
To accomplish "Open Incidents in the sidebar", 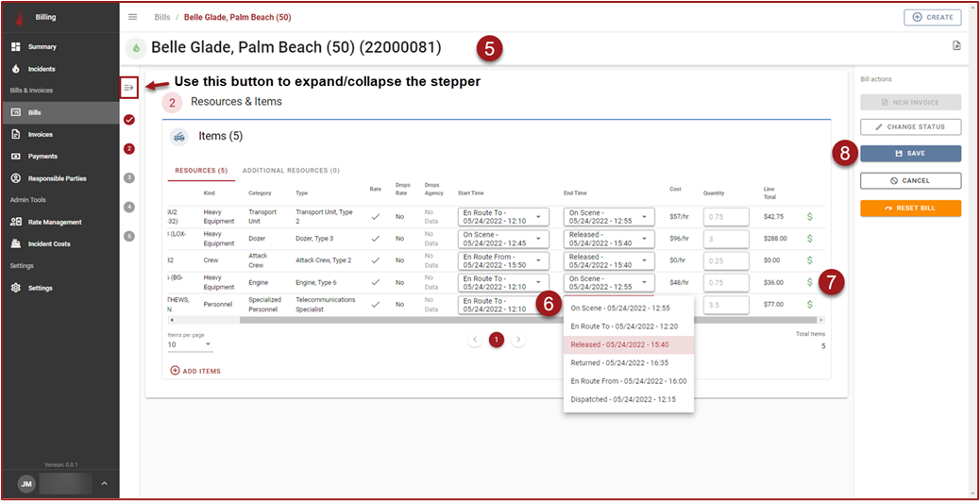I will pyautogui.click(x=41, y=69).
